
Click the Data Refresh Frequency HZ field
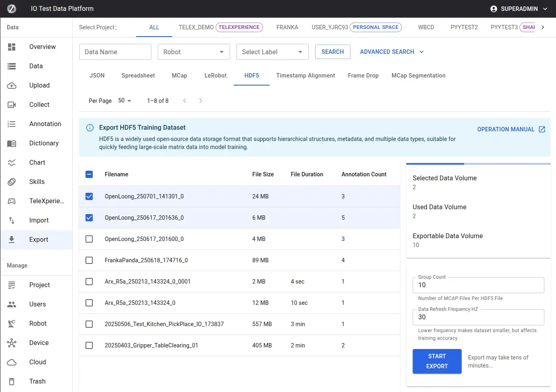tap(479, 317)
